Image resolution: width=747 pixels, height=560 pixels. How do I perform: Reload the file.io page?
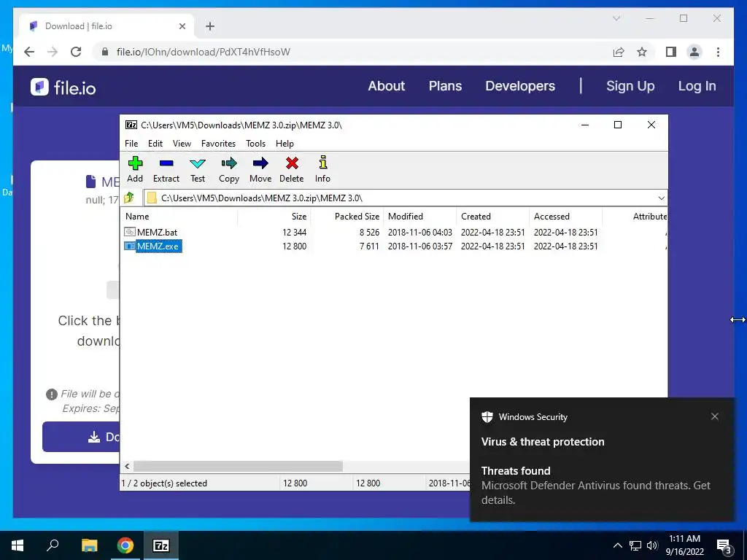(76, 52)
